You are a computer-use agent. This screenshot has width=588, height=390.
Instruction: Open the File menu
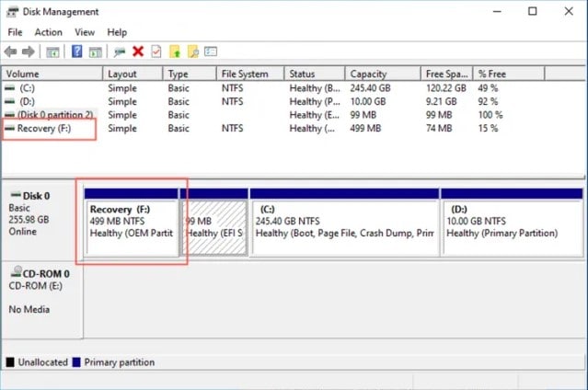click(x=15, y=32)
